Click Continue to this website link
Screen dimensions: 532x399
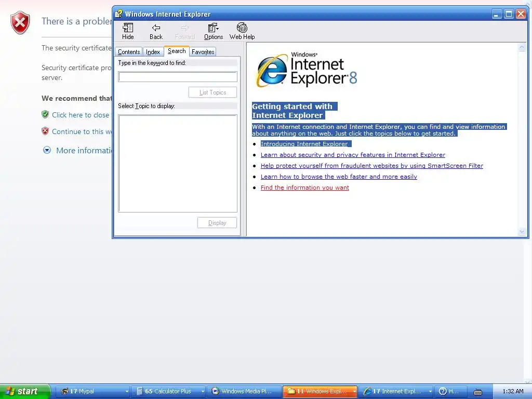tap(82, 131)
